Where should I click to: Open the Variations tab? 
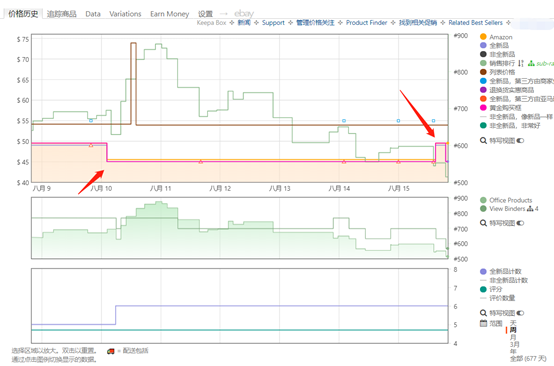tap(125, 14)
